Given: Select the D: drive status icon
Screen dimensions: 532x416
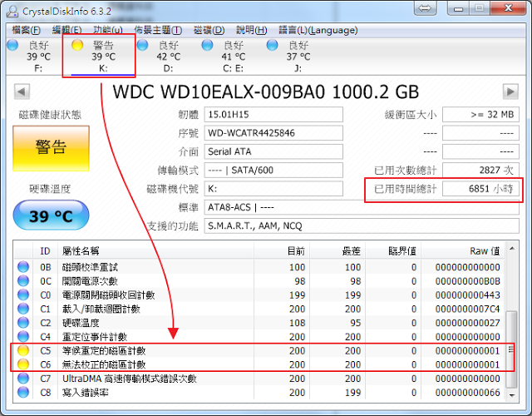Looking at the screenshot, I should 142,45.
